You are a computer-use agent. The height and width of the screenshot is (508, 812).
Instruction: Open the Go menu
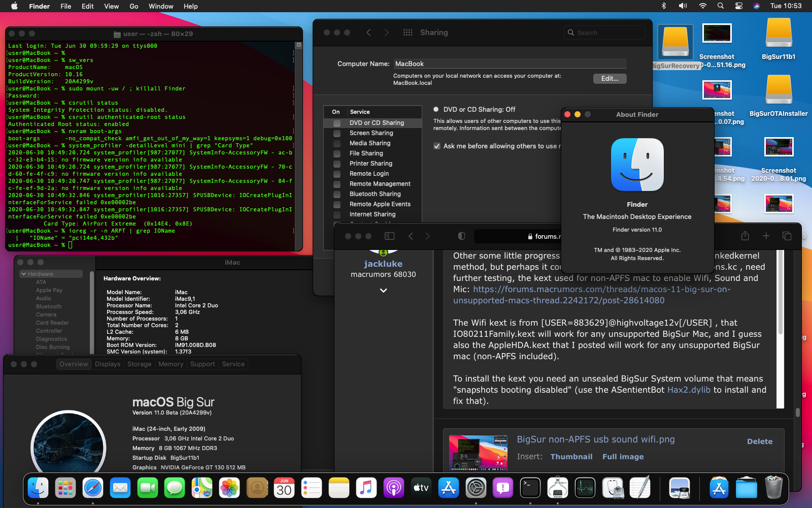click(x=134, y=6)
